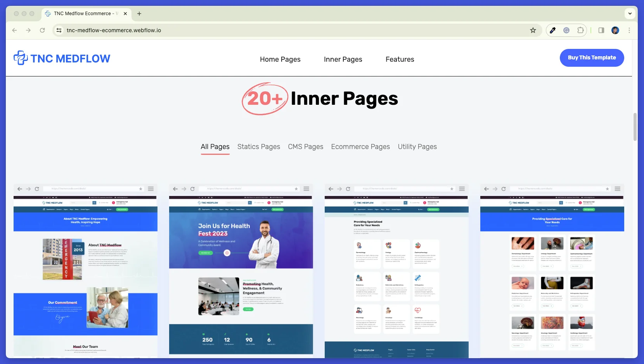
Task: Reload the page with the refresh icon
Action: [42, 30]
